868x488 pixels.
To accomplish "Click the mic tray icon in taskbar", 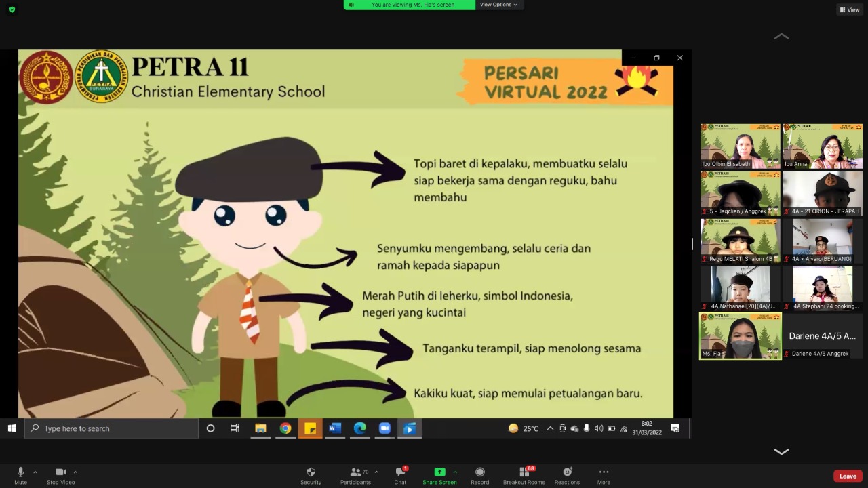I will [x=586, y=428].
